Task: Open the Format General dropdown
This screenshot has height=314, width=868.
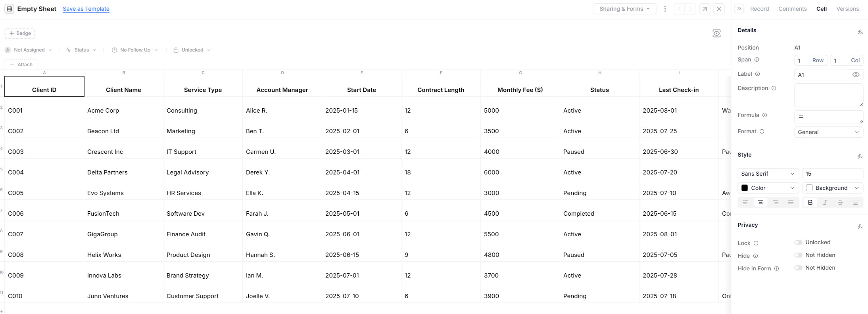Action: click(x=828, y=132)
